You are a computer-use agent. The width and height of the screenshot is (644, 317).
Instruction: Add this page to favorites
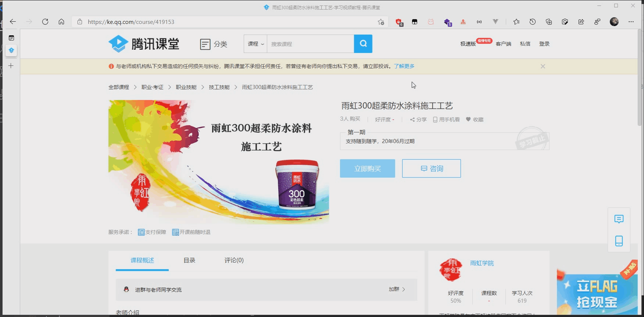(x=381, y=22)
